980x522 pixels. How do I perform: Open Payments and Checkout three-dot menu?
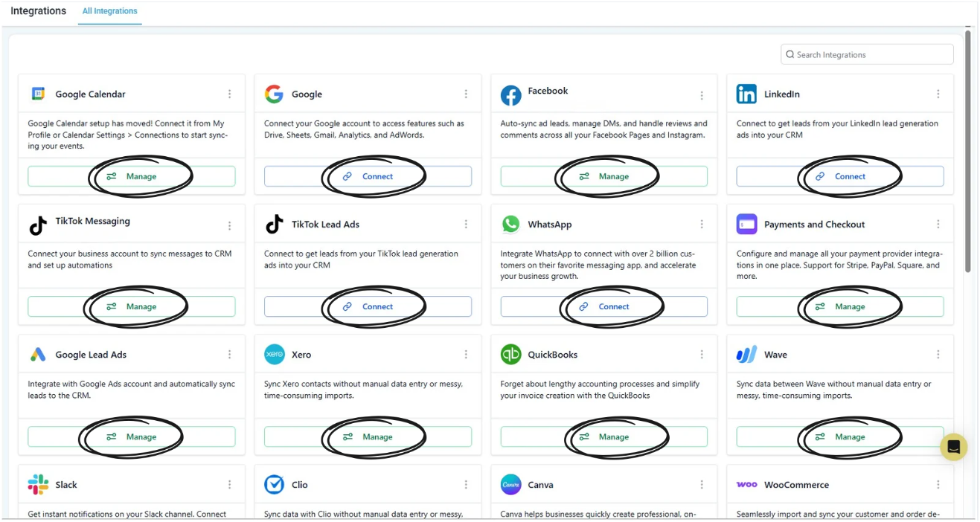[938, 225]
